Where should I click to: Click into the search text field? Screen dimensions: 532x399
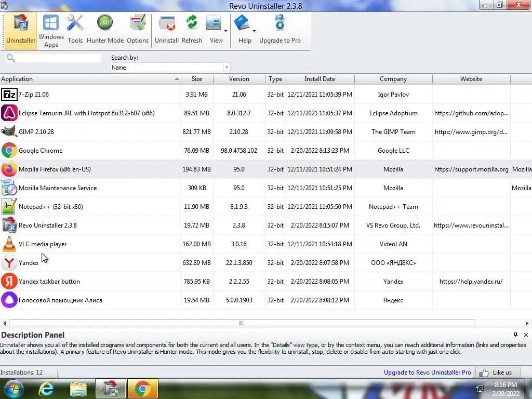point(58,58)
